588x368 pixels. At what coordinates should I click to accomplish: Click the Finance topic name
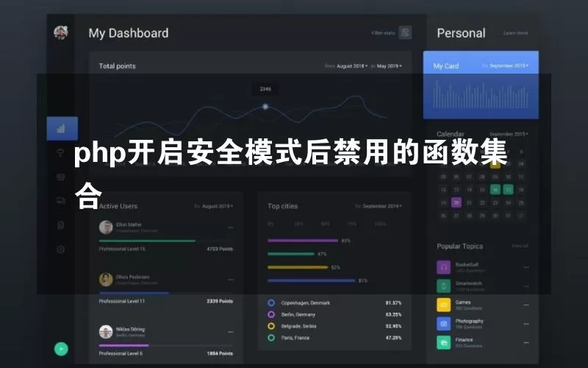(464, 339)
